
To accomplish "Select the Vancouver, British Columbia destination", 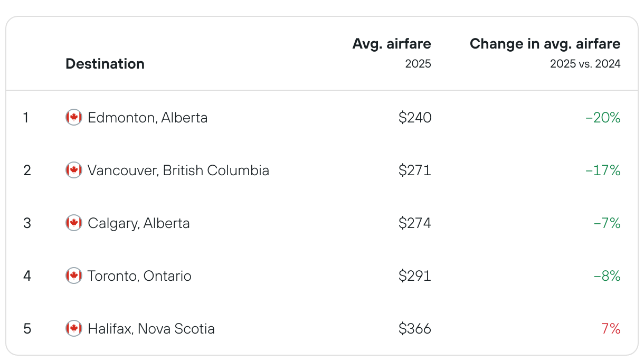I will click(178, 170).
